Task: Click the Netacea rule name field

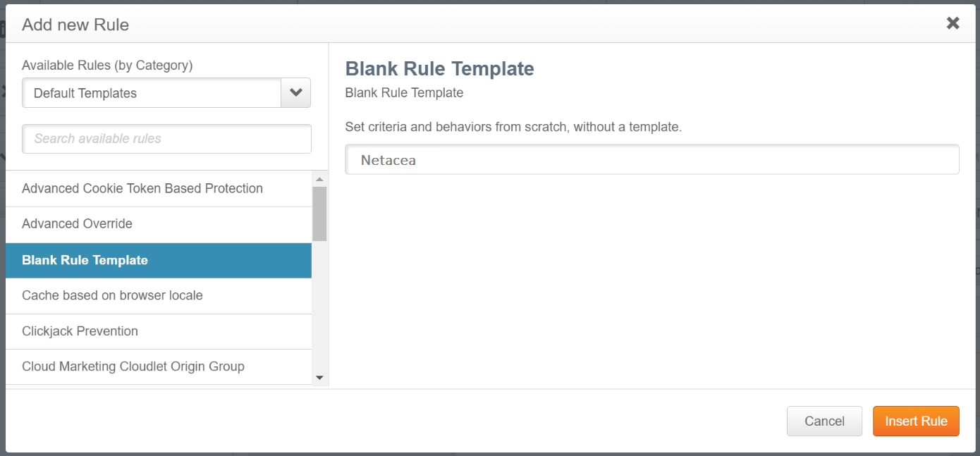Action: pyautogui.click(x=651, y=160)
